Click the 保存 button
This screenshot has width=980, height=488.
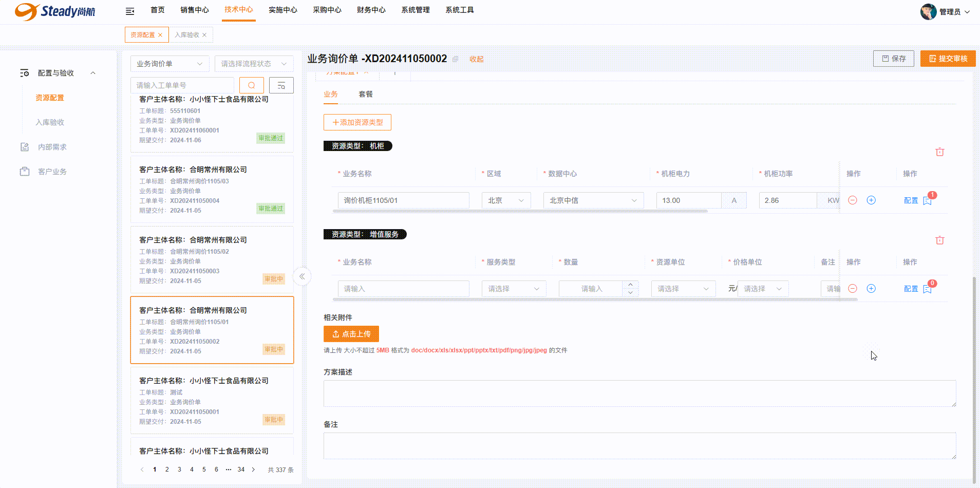(x=894, y=59)
